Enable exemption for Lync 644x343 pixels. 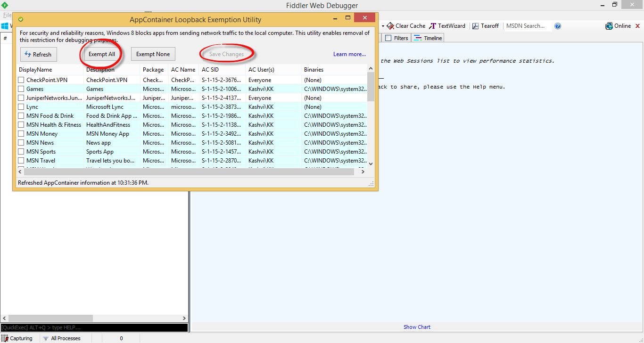tap(21, 107)
